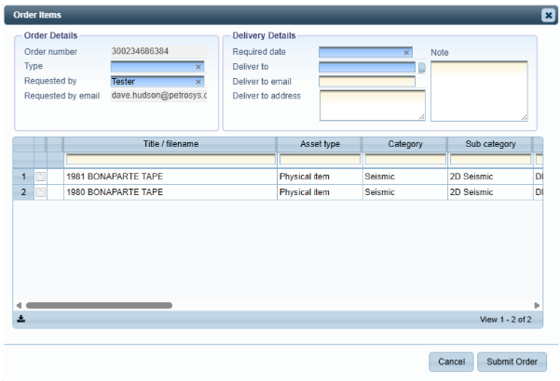
Task: Click Physical item in the 1981 row
Action: 304,176
